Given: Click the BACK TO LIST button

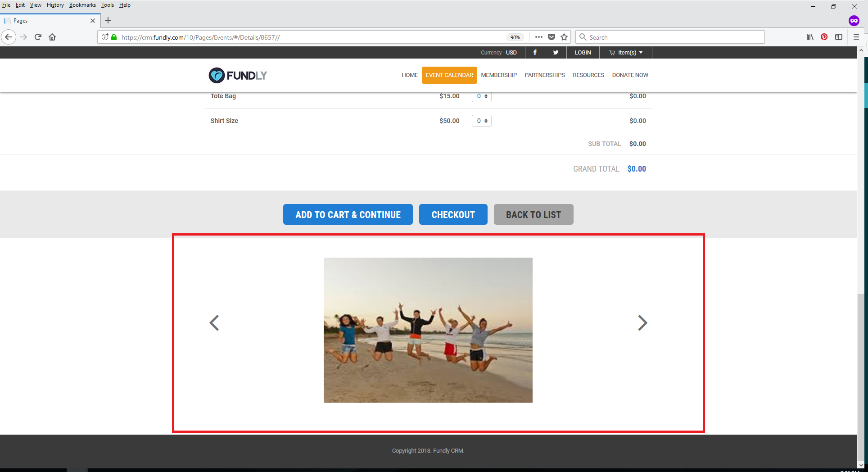Looking at the screenshot, I should [x=533, y=214].
